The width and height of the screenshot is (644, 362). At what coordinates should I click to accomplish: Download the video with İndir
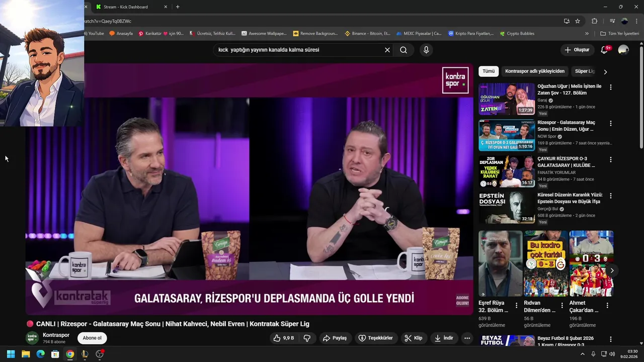[444, 338]
